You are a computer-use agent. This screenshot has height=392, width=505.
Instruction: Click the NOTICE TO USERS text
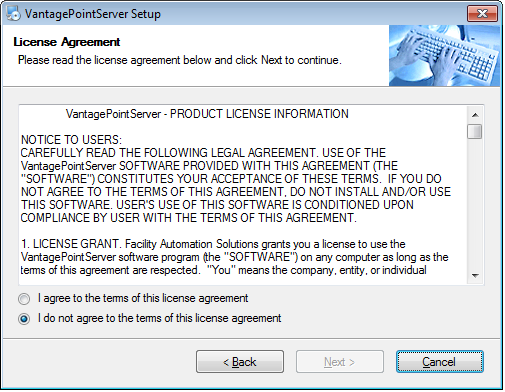click(71, 140)
